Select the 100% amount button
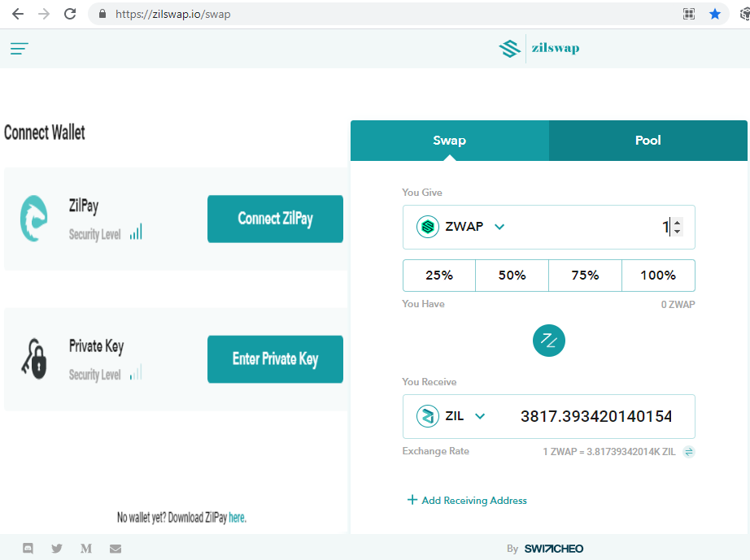Viewport: 750px width, 560px height. (658, 276)
